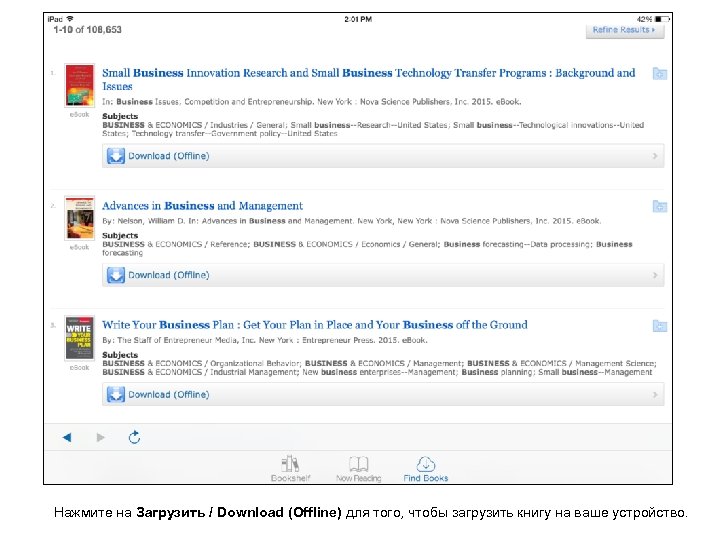Add Small Business Innovation book to folder
Viewport: 720px width, 540px height.
(659, 74)
